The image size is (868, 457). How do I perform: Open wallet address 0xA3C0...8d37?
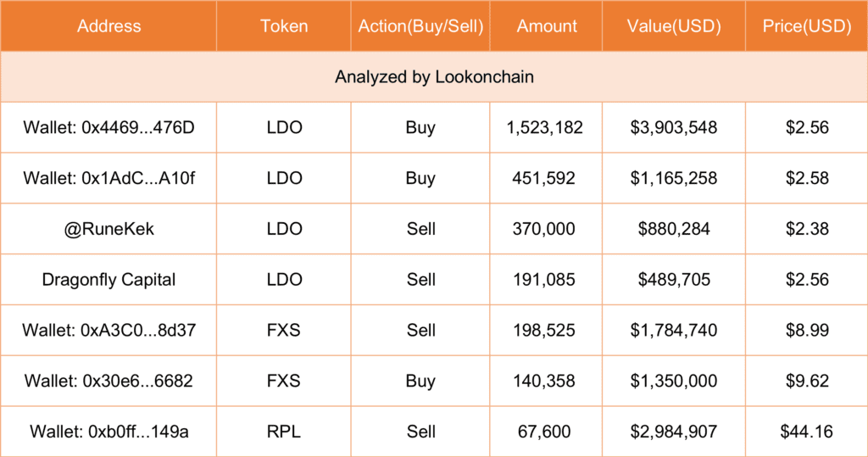click(x=108, y=331)
